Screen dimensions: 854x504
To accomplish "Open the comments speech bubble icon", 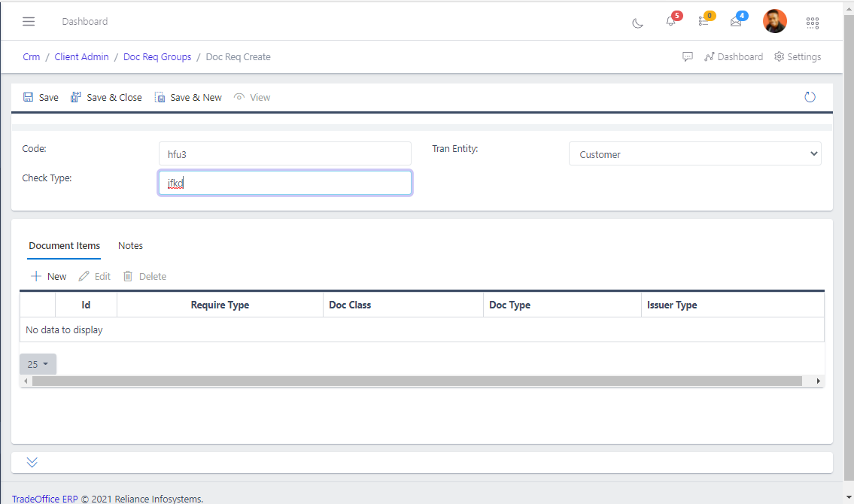I will [688, 56].
